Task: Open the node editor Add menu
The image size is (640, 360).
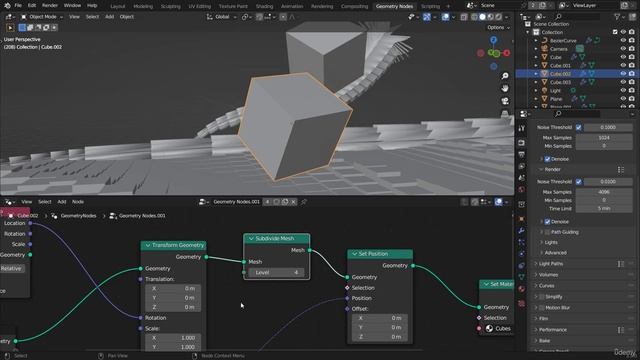Action: 62,202
